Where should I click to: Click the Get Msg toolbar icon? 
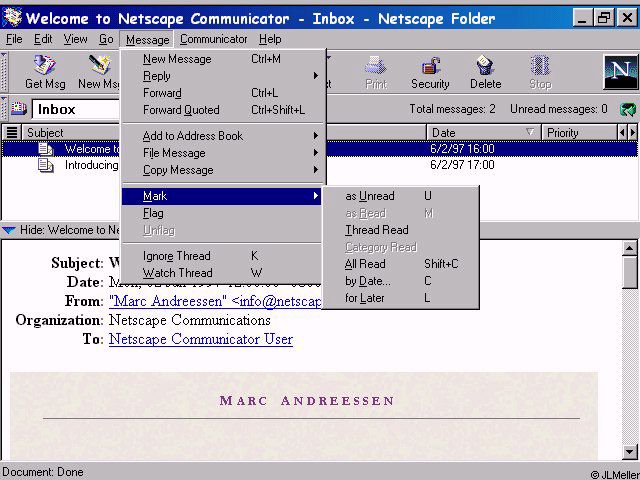(x=44, y=72)
